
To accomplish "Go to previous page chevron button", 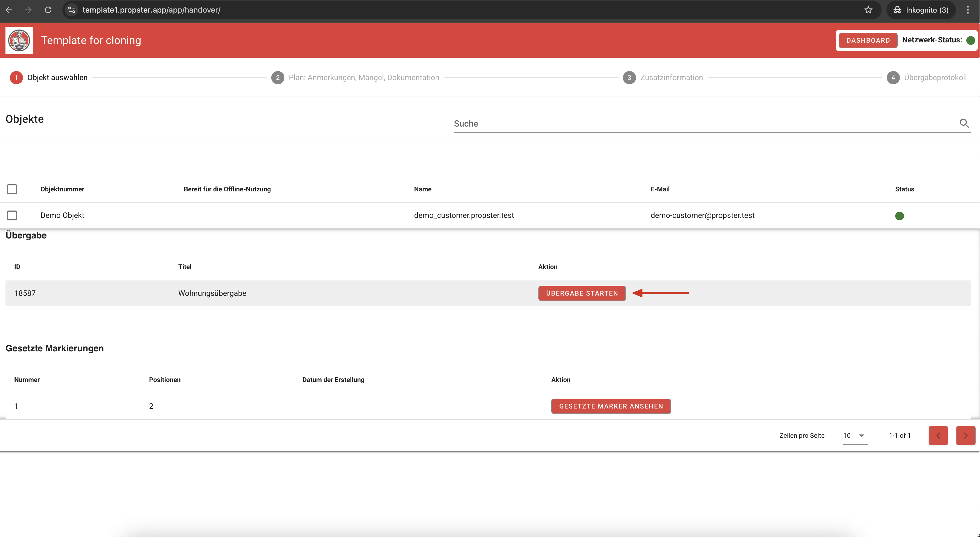I will click(938, 436).
